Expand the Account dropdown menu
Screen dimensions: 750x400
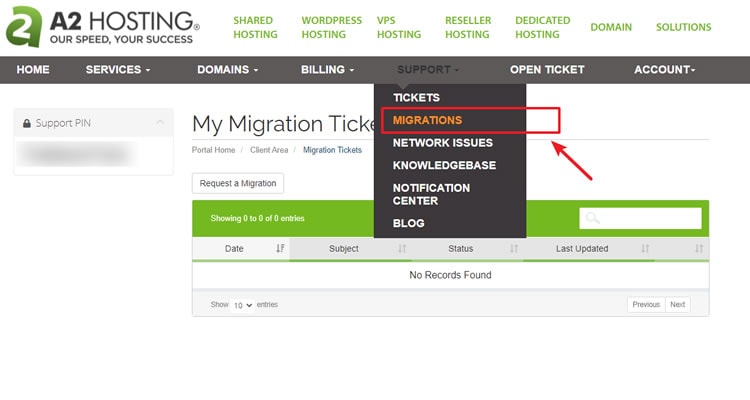coord(665,70)
